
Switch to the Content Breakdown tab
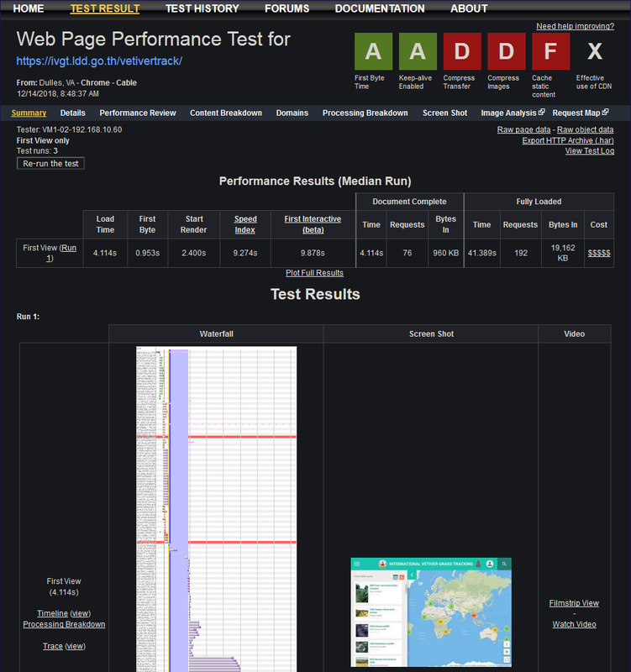coord(226,113)
